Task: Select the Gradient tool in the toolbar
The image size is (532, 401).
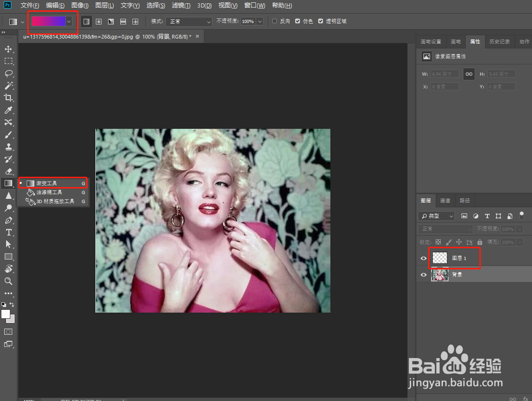Action: pos(8,183)
